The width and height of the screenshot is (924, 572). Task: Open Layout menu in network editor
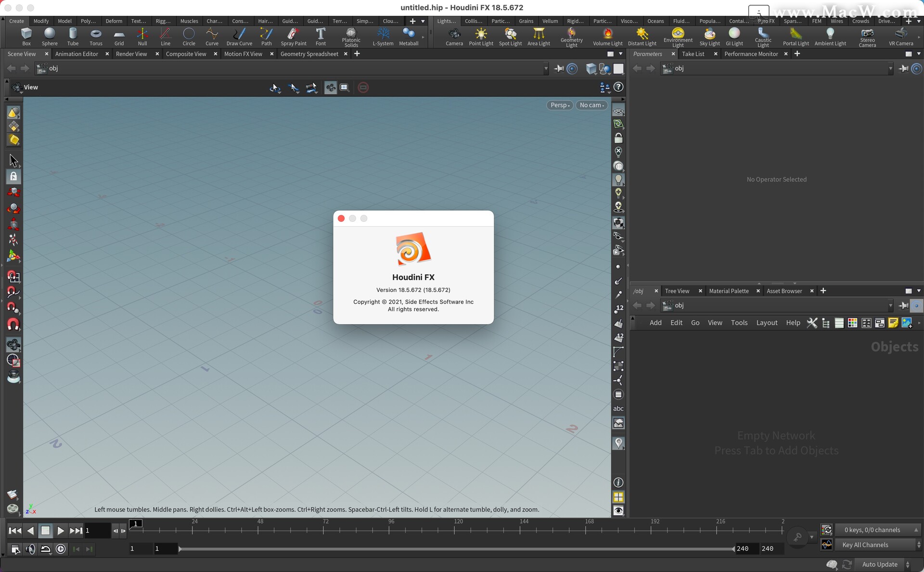click(767, 323)
